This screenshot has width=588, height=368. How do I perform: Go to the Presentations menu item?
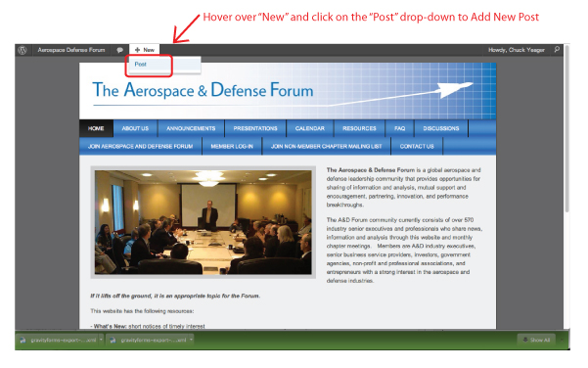point(255,128)
